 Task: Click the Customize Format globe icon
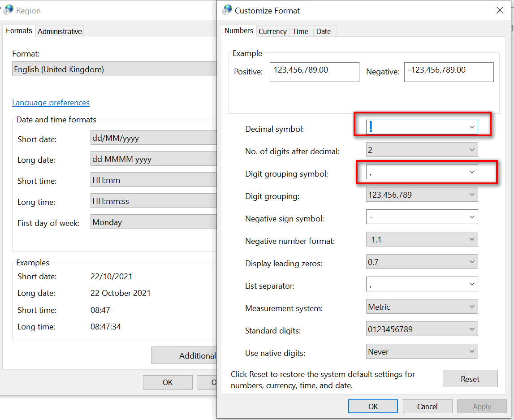click(x=227, y=10)
